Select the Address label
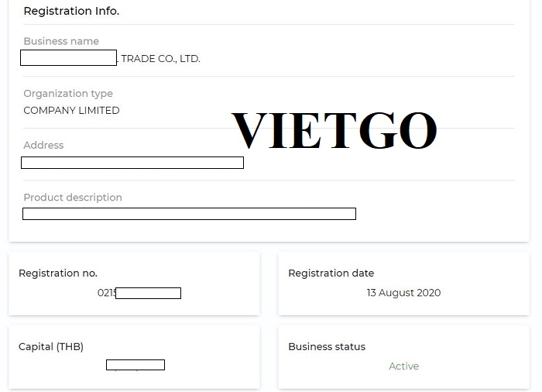Screen dimensions: 542x392 [43, 145]
